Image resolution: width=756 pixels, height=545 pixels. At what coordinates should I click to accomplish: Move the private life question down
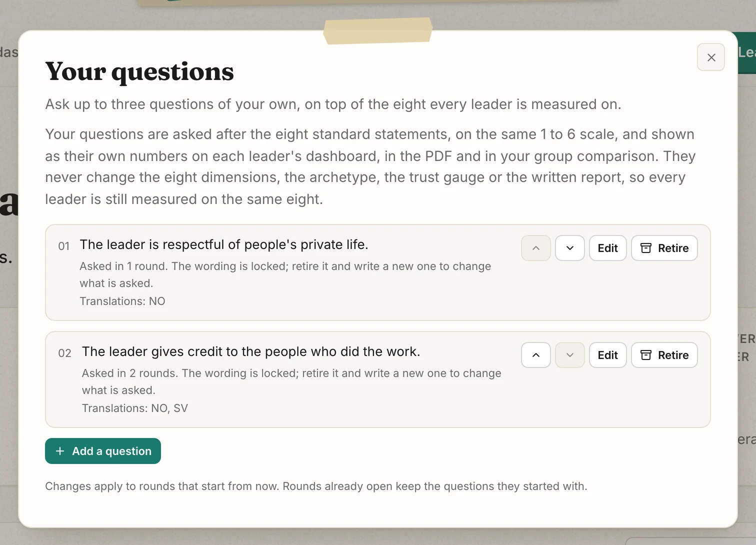569,248
